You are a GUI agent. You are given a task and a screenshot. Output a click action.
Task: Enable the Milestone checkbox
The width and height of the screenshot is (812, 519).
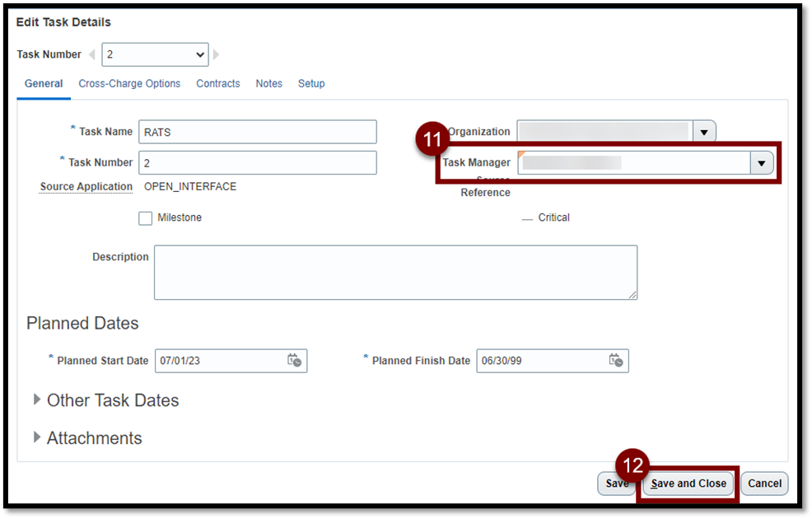coord(146,218)
